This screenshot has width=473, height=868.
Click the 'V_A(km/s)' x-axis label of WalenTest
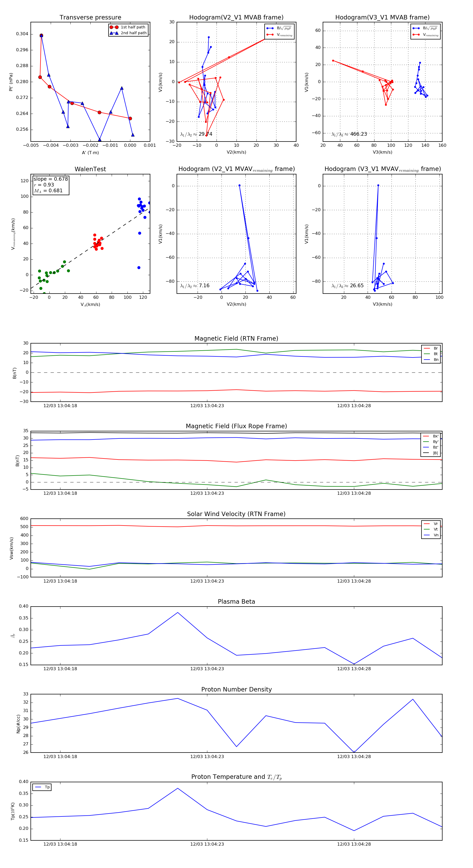[90, 305]
